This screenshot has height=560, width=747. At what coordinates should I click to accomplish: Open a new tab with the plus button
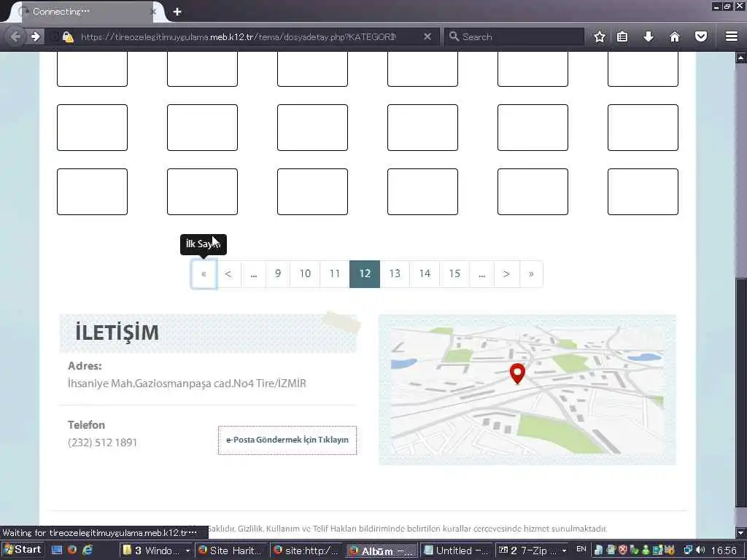click(177, 12)
